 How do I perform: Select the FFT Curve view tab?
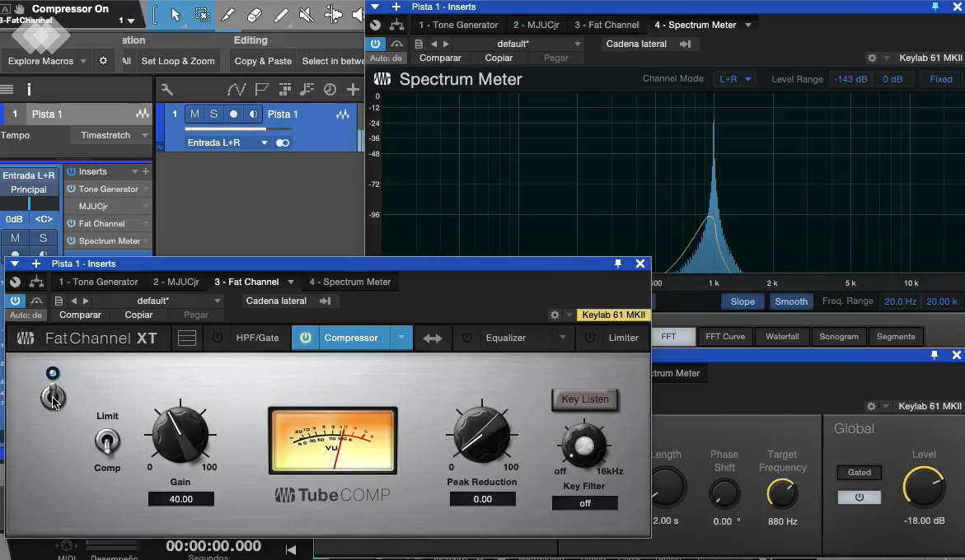click(x=725, y=336)
